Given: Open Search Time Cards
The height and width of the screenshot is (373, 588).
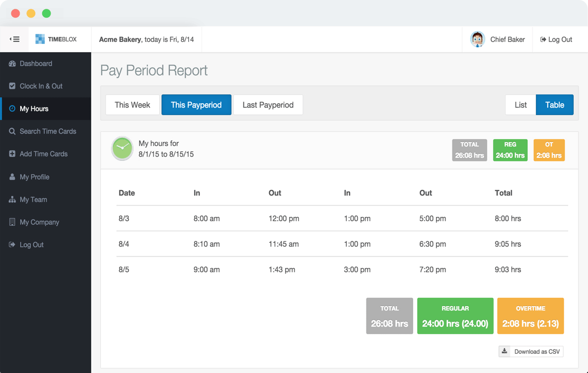Looking at the screenshot, I should (x=48, y=131).
